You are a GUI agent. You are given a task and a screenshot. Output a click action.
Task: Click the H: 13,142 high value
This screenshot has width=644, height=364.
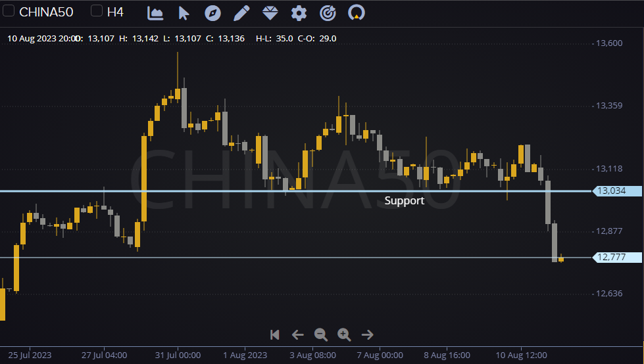139,39
